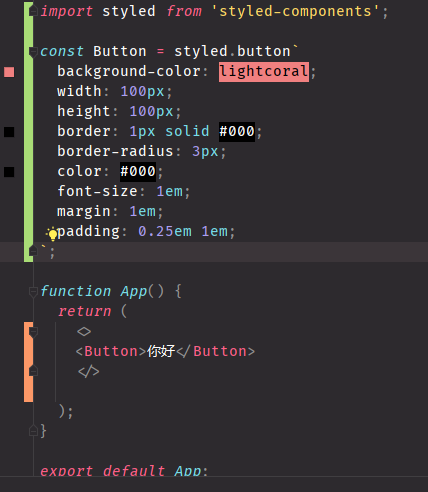Fold the const Button template block

pyautogui.click(x=33, y=52)
